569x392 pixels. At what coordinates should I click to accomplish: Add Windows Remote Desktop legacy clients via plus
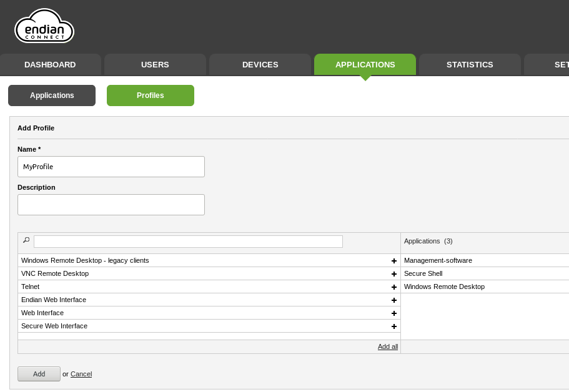click(394, 261)
